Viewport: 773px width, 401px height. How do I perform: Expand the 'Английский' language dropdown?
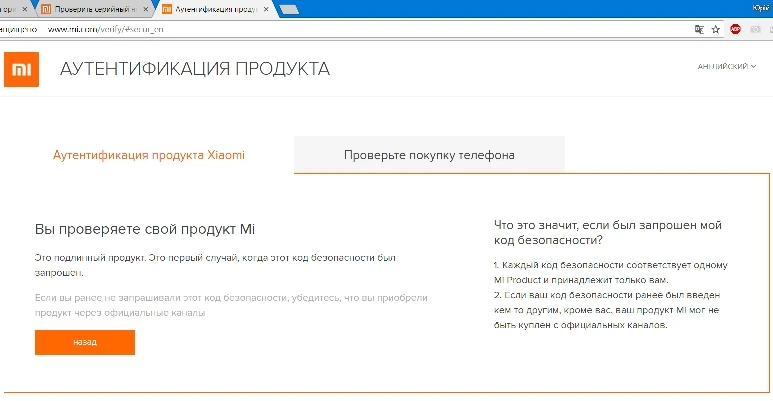click(x=727, y=66)
